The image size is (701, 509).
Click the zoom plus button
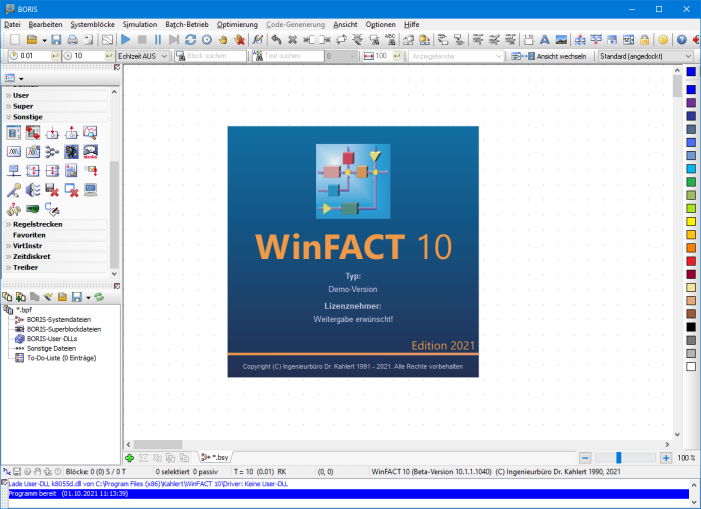(666, 458)
